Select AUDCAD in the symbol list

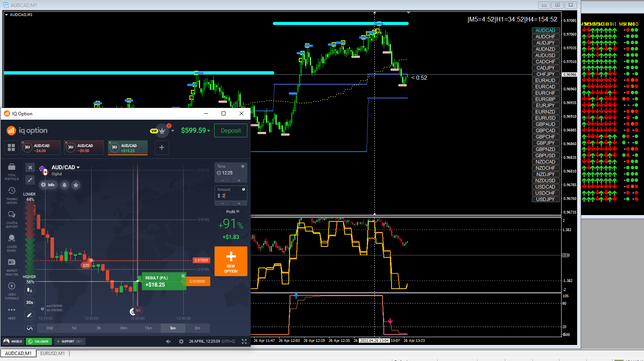point(546,31)
